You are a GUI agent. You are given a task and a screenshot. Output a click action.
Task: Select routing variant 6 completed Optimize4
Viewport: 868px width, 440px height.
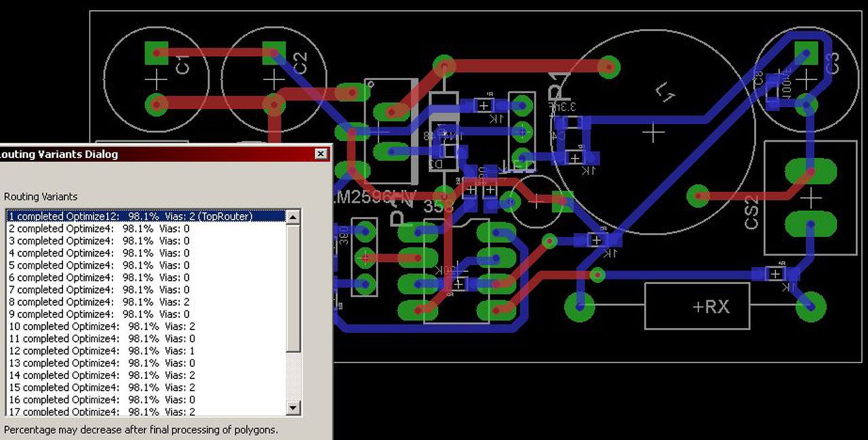146,277
